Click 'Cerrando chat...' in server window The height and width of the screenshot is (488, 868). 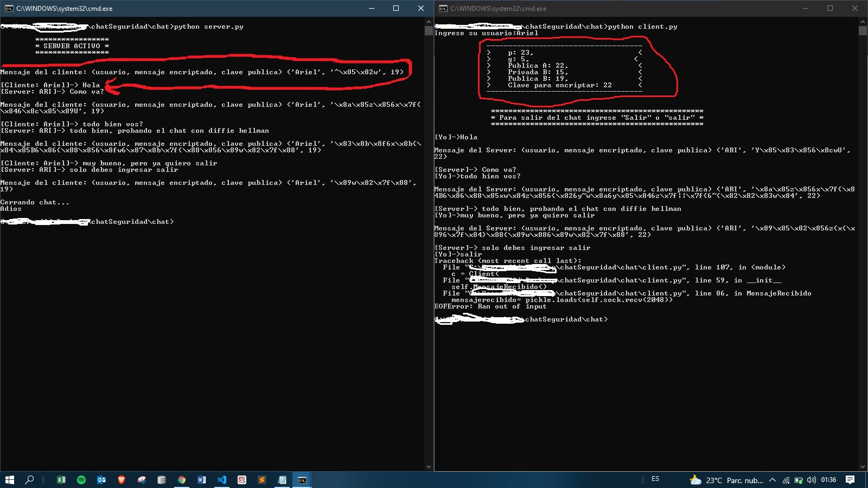[x=35, y=202]
